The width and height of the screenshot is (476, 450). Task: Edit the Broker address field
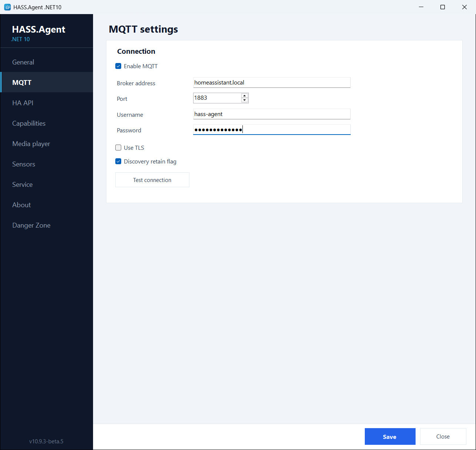(x=272, y=83)
